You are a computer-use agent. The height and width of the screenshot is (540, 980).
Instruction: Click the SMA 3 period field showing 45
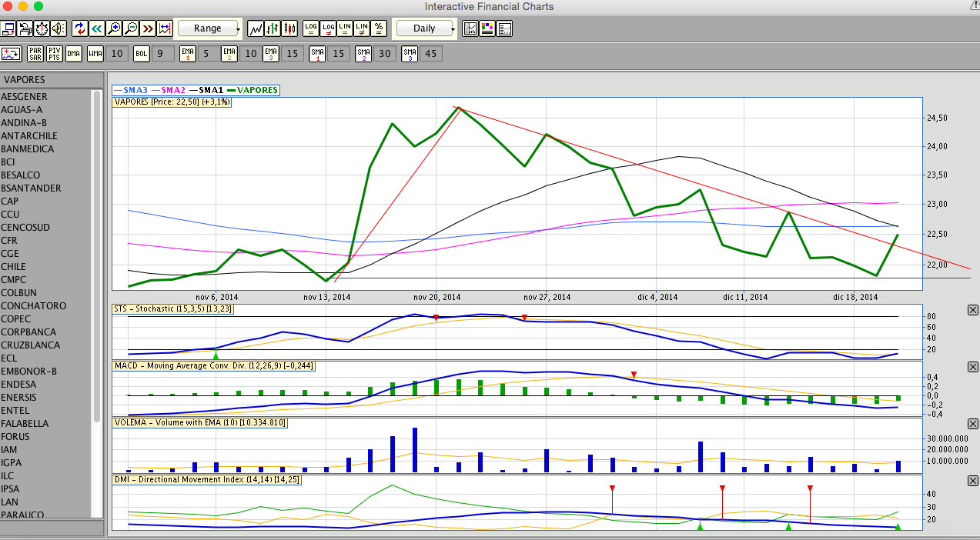[x=431, y=54]
